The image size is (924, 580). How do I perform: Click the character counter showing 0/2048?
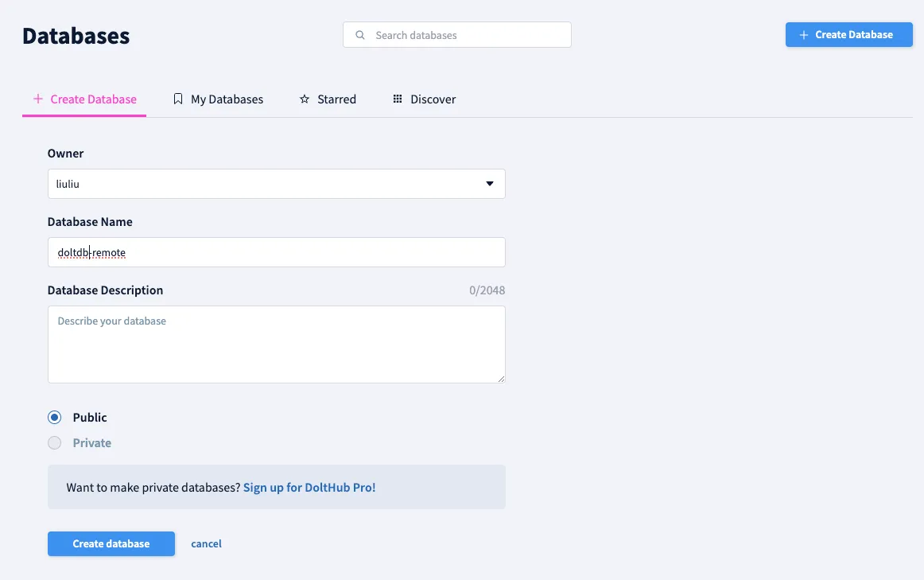tap(487, 290)
